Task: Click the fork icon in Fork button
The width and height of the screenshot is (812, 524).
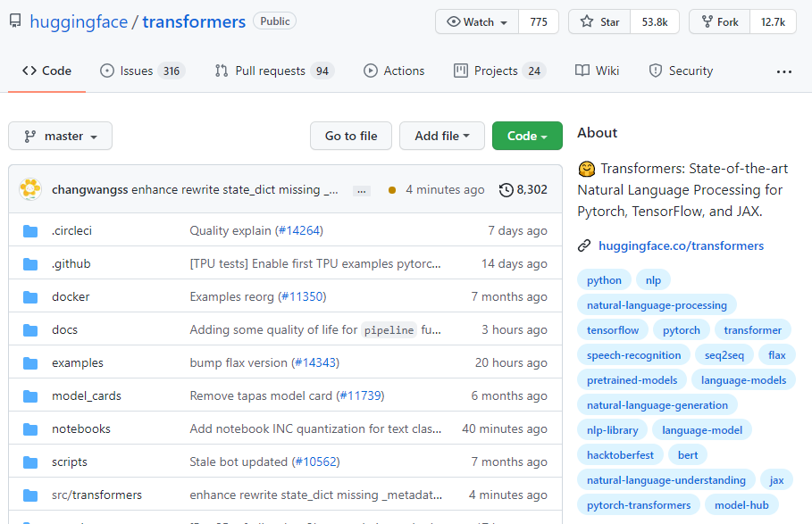Action: click(707, 21)
